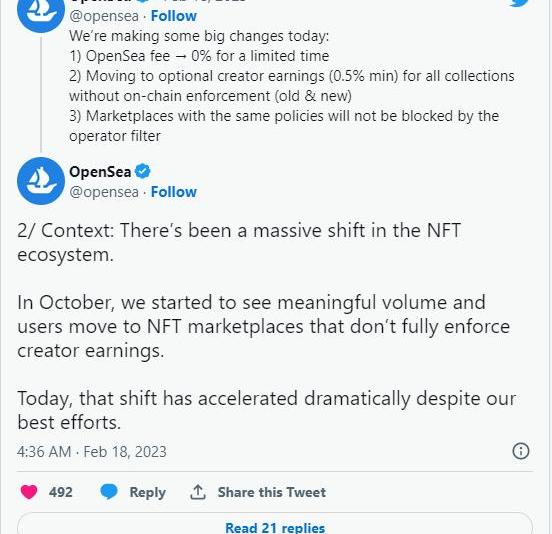Click the share upload arrow icon

(x=198, y=492)
